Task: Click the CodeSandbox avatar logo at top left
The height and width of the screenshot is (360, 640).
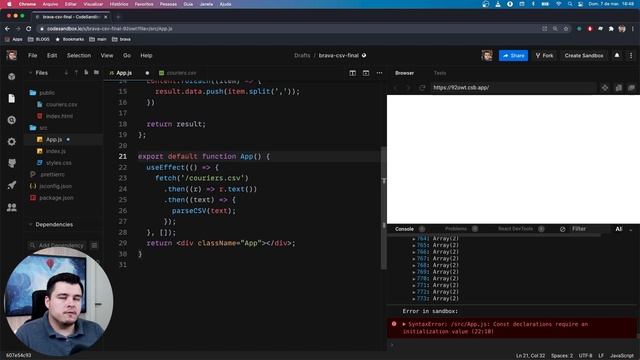Action: coord(11,56)
